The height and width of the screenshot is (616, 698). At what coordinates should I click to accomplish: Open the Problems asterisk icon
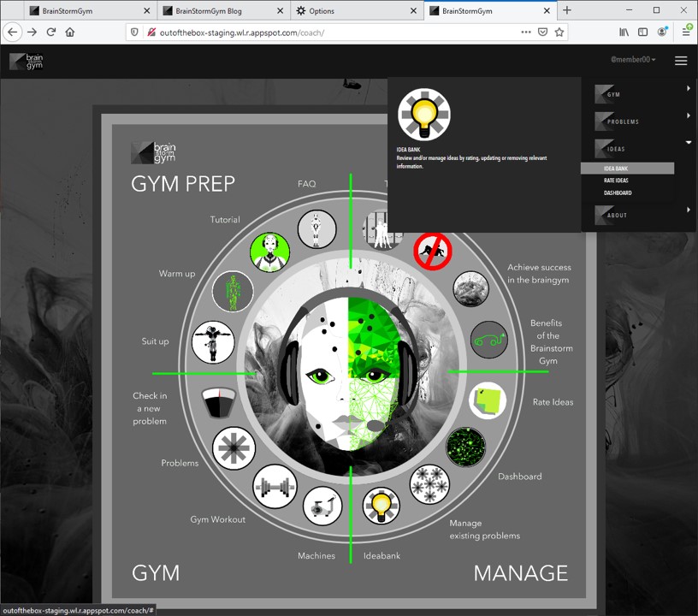[x=234, y=448]
